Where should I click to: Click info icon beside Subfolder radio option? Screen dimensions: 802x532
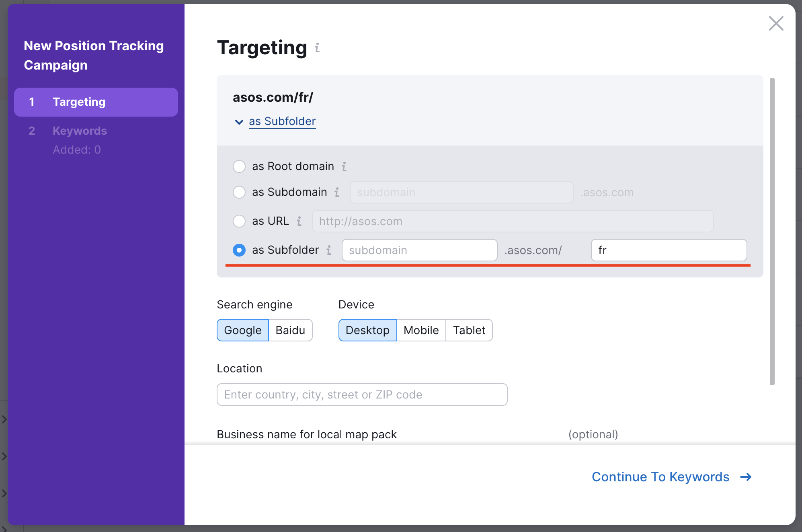tap(329, 250)
